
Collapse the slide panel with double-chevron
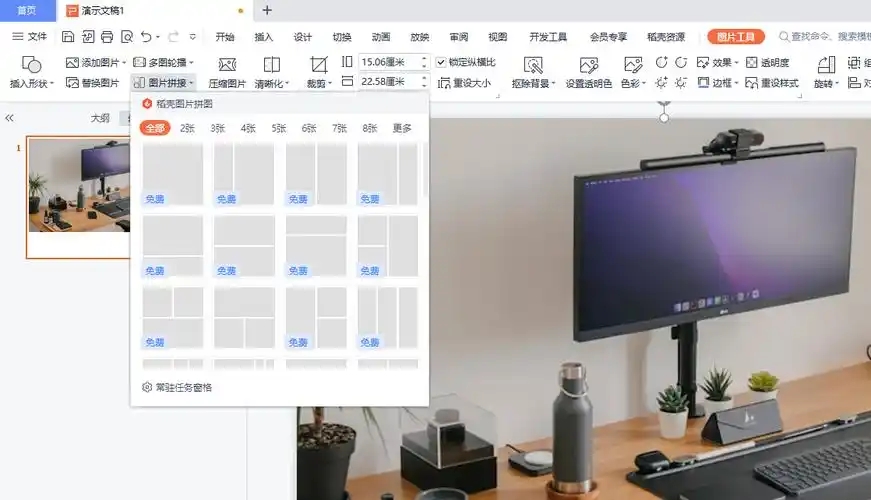point(9,118)
